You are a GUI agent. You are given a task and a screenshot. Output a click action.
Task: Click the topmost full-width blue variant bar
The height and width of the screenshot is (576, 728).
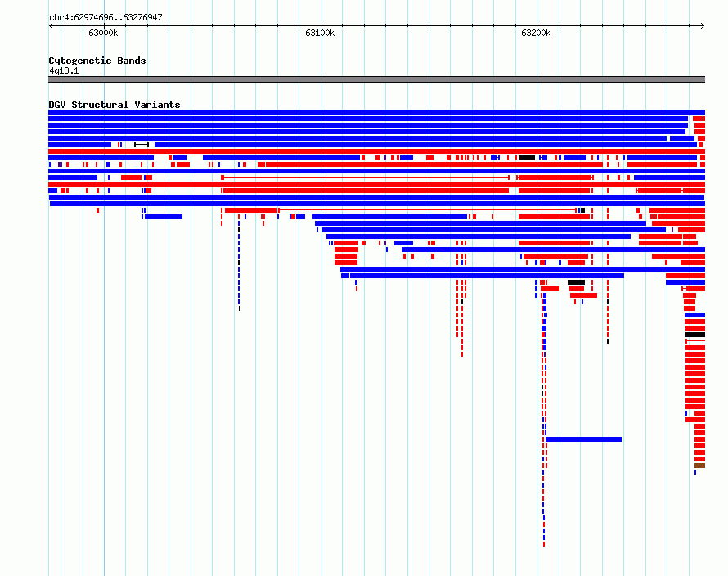point(376,112)
